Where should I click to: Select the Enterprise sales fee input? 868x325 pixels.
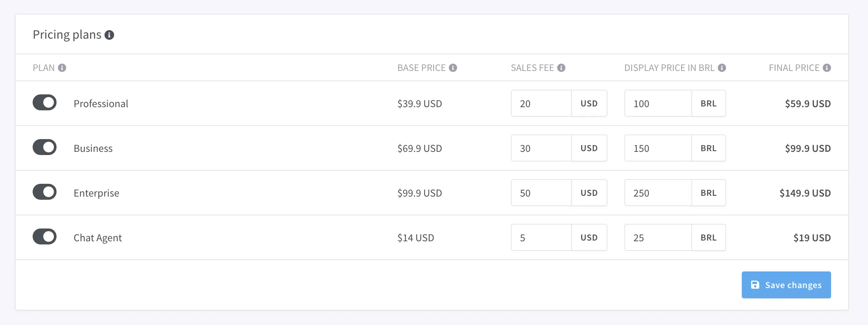(541, 193)
